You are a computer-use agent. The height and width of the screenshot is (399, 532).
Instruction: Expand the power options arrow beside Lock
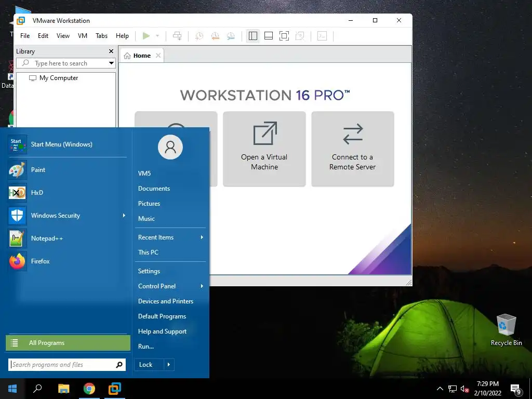[169, 365]
